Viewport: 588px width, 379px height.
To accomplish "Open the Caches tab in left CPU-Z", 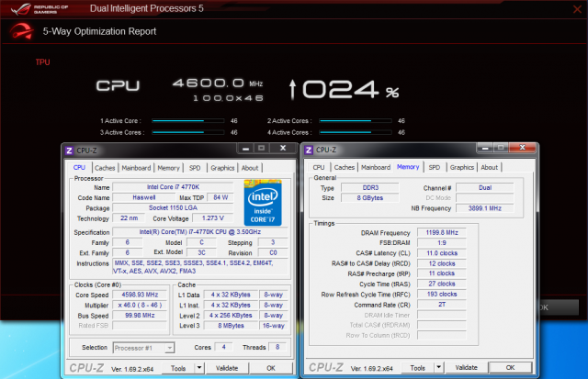I will pyautogui.click(x=105, y=168).
